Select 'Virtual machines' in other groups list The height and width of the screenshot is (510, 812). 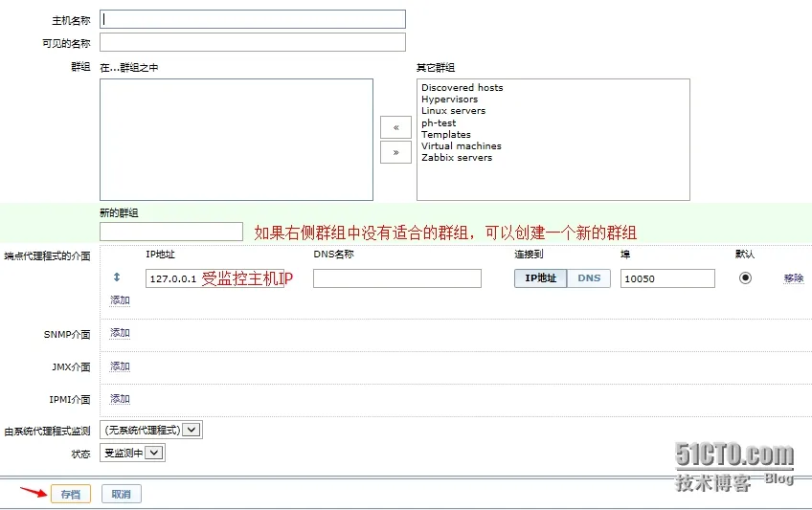[461, 145]
